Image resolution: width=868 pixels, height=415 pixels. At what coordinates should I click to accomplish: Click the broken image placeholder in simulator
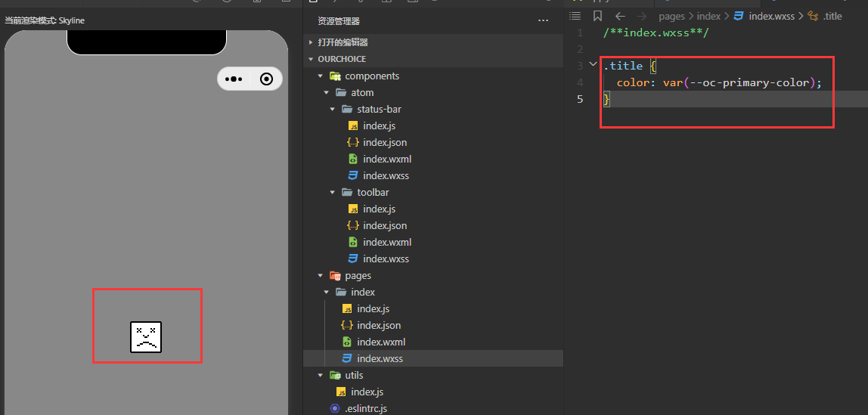[x=146, y=336]
